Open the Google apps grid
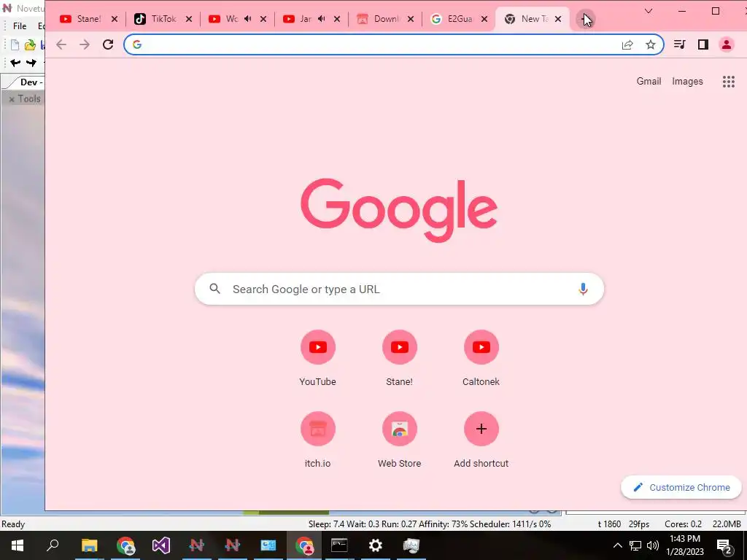The width and height of the screenshot is (747, 560). point(729,82)
